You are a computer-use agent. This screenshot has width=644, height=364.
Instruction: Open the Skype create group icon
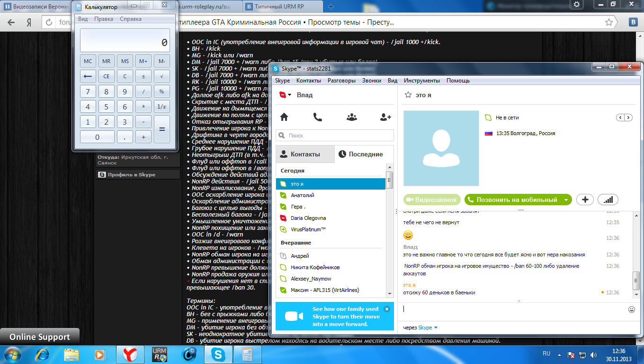[x=351, y=117]
